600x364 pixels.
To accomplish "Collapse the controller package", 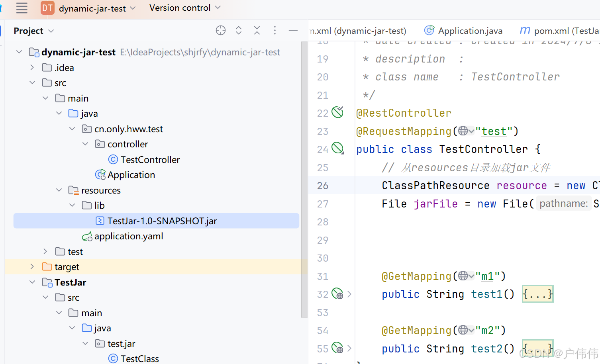I will pyautogui.click(x=85, y=144).
